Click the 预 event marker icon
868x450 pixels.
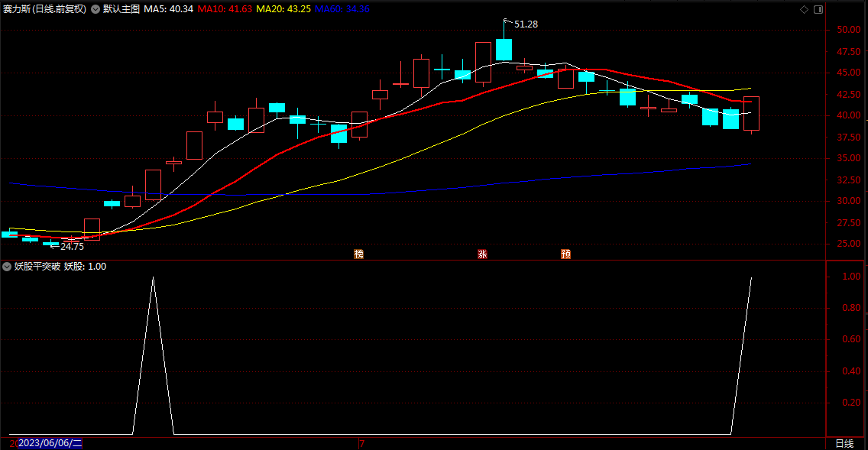[x=565, y=254]
